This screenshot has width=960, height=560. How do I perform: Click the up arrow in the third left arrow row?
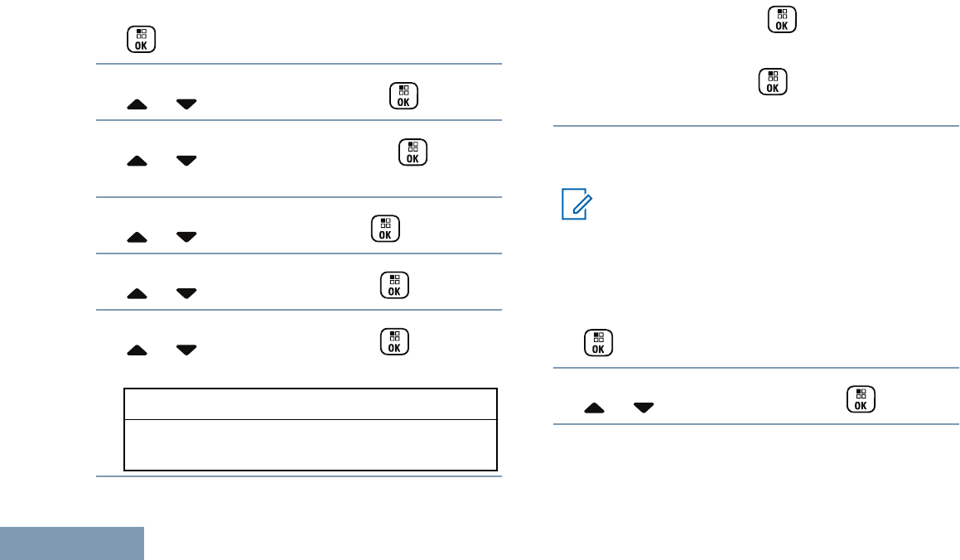click(137, 238)
